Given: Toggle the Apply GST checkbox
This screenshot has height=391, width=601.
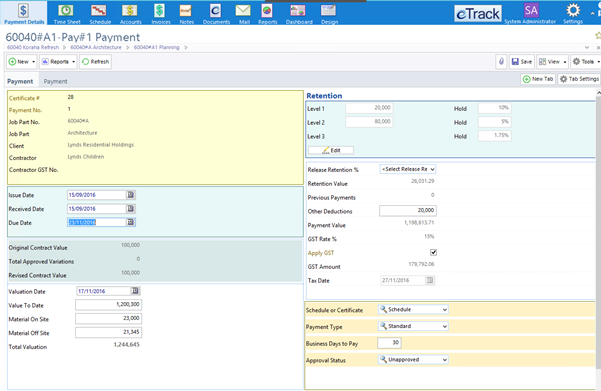Looking at the screenshot, I should [x=433, y=252].
